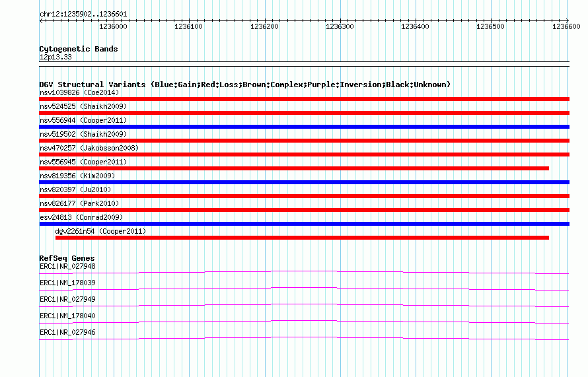This screenshot has height=377, width=588.
Task: Click the red bar under dgv2261n54
Action: click(302, 238)
